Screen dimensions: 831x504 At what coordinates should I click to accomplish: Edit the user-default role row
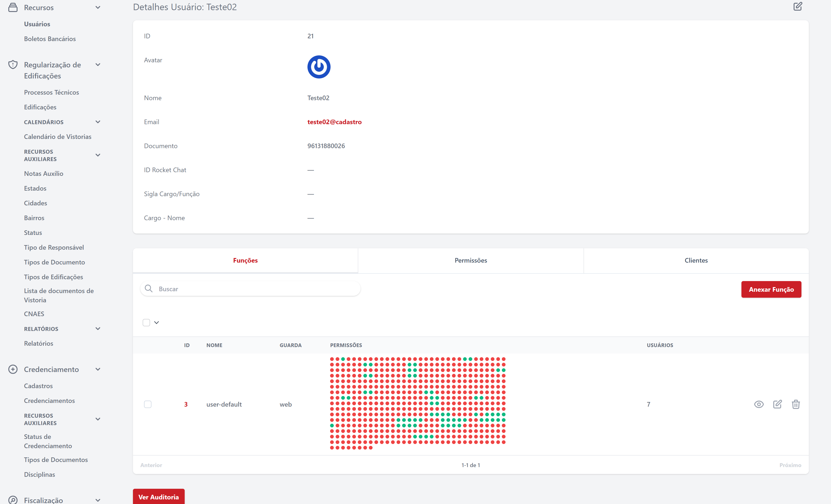(777, 404)
